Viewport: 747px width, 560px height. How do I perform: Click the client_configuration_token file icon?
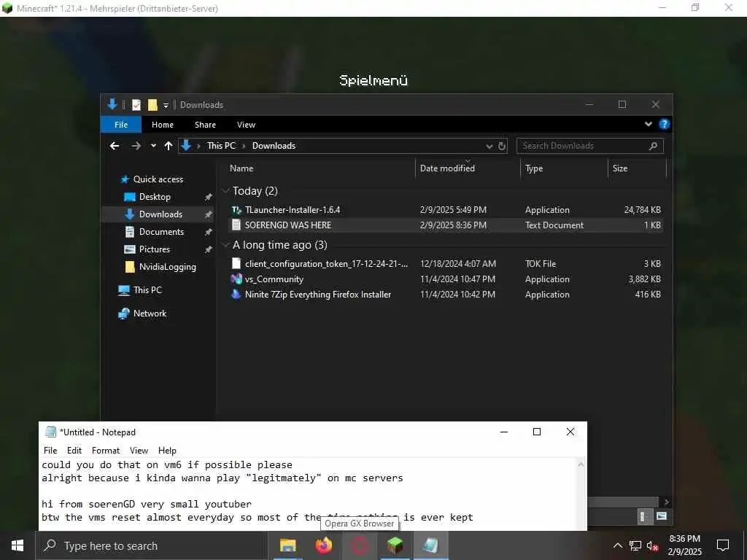(236, 263)
